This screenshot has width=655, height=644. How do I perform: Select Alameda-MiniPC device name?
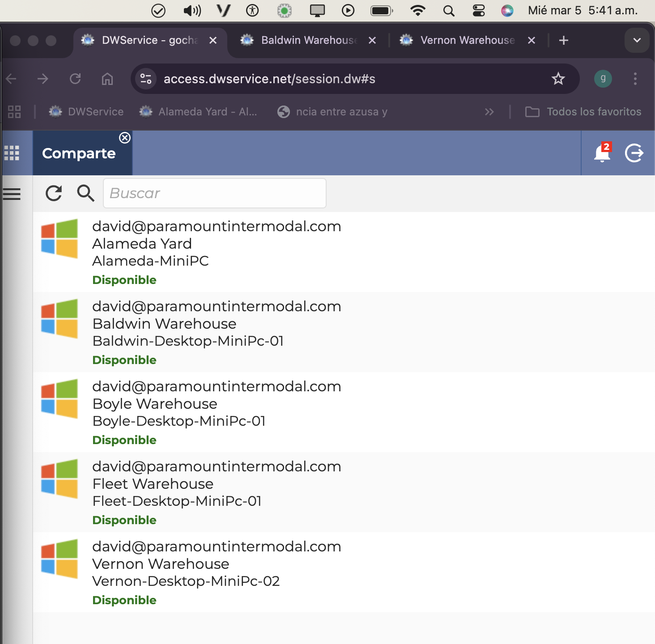coord(150,261)
